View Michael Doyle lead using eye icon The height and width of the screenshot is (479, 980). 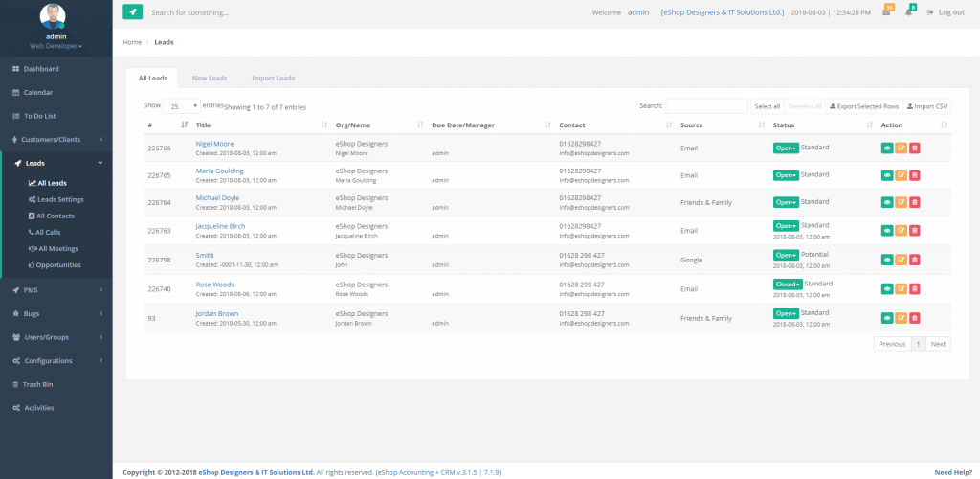887,202
